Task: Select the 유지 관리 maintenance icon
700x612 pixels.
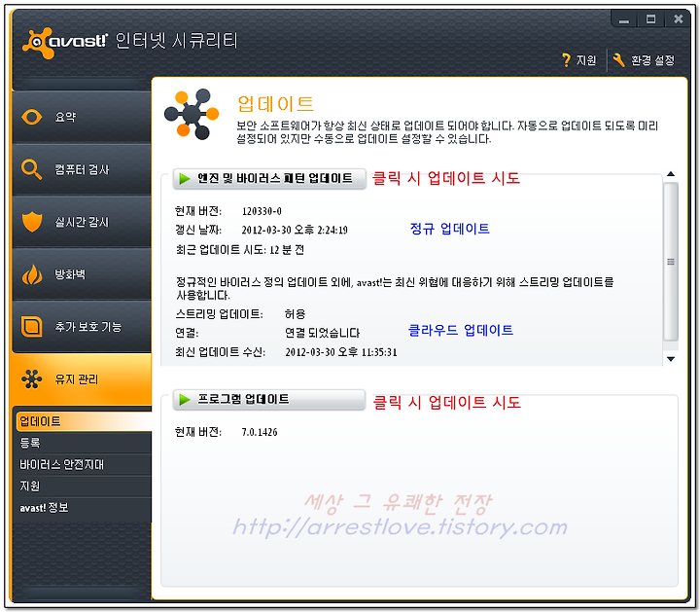Action: pyautogui.click(x=32, y=379)
